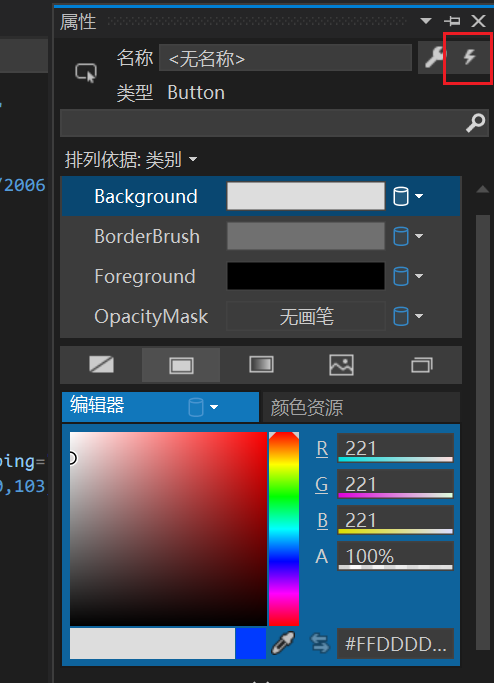Select the tile/image brush icon
Image resolution: width=494 pixels, height=683 pixels.
[x=341, y=365]
